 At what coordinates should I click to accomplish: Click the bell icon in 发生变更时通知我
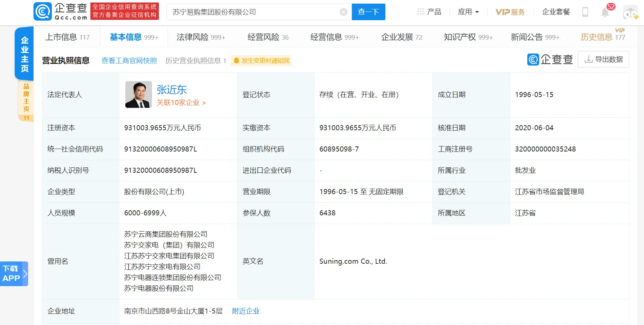(x=236, y=61)
